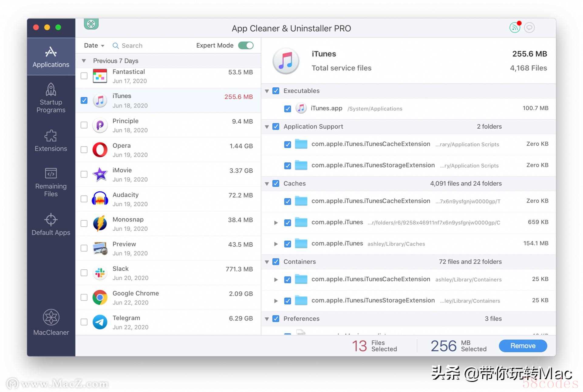This screenshot has width=583, height=392.
Task: Click folder icon for ashley/Library/Caches com.apple.iTunes
Action: pos(301,244)
